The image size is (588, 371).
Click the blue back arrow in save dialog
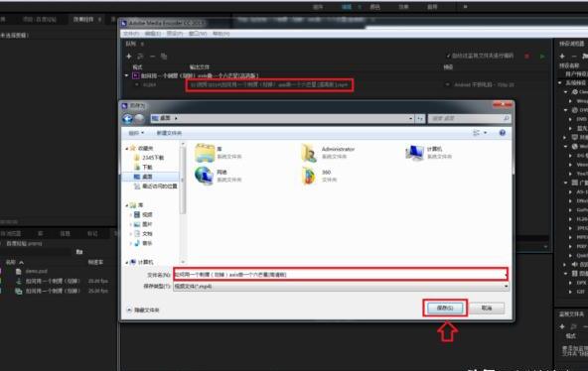127,119
